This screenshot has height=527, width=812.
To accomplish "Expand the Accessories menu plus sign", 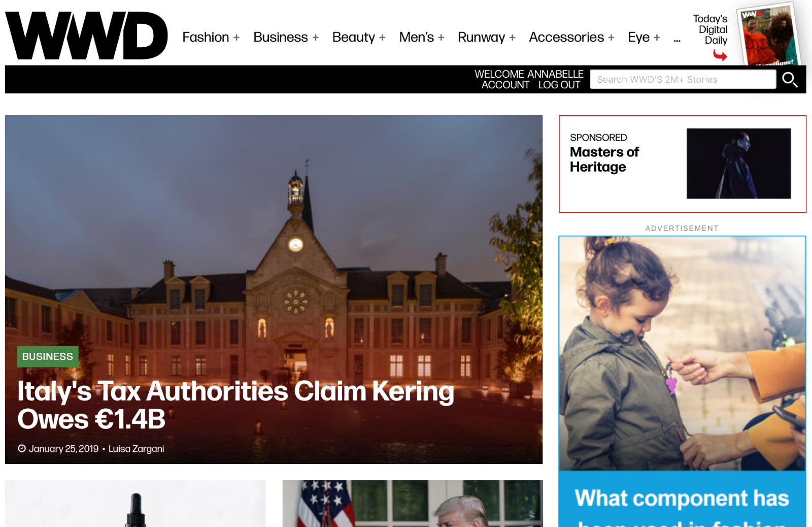I will [x=611, y=38].
